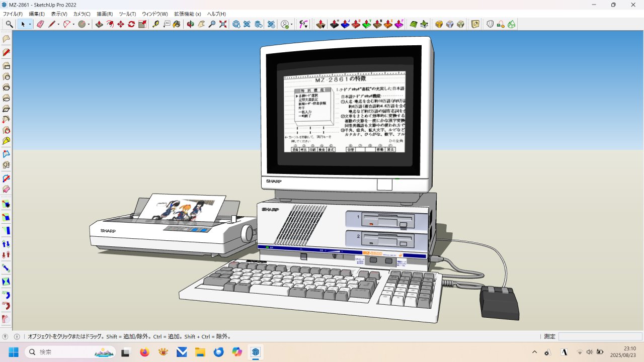Choose the Paint Bucket tool
The height and width of the screenshot is (362, 644).
click(177, 24)
